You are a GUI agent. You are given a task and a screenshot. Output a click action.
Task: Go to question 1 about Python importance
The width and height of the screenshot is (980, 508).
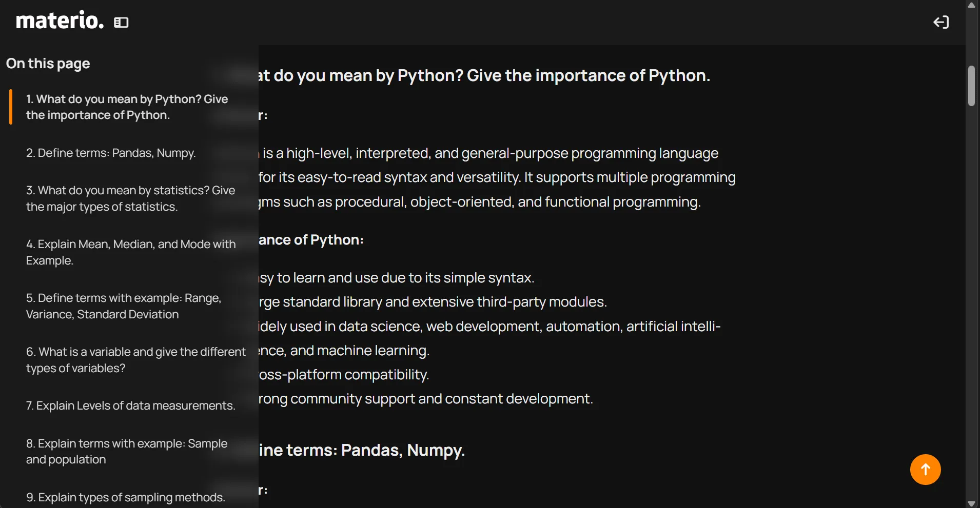pyautogui.click(x=127, y=107)
